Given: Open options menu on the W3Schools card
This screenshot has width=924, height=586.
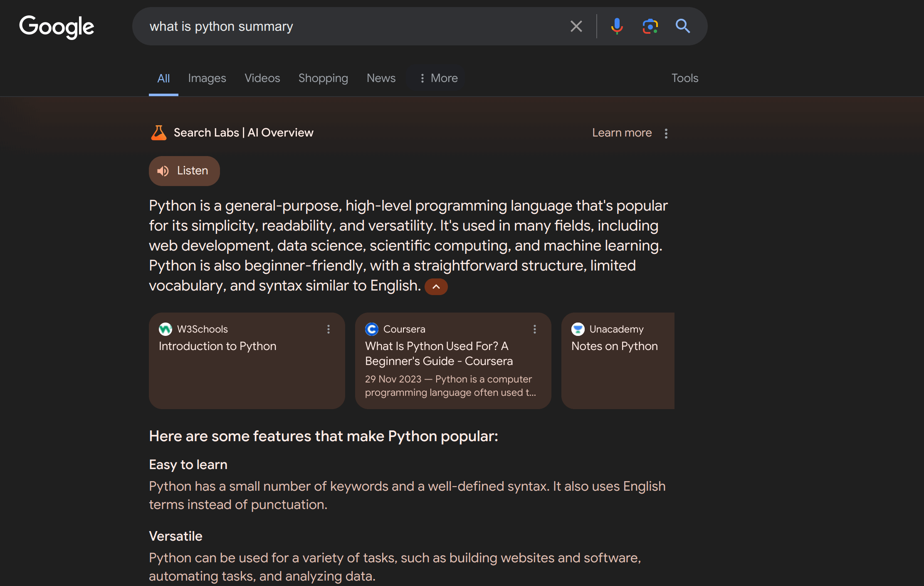Looking at the screenshot, I should click(x=328, y=329).
